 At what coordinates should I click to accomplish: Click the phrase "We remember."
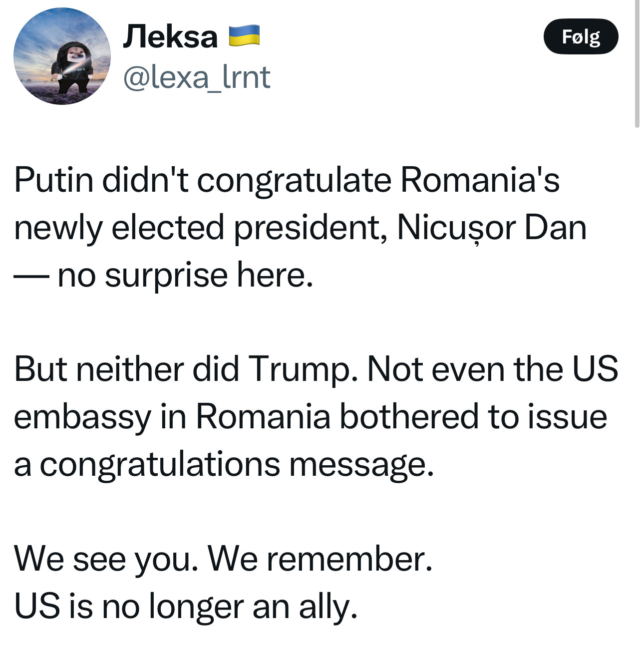[x=320, y=559]
